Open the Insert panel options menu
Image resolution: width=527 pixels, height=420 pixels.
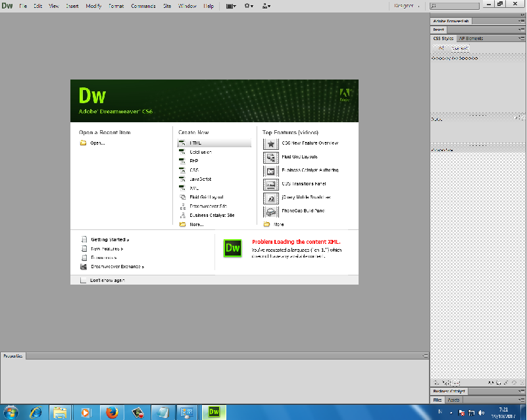521,30
